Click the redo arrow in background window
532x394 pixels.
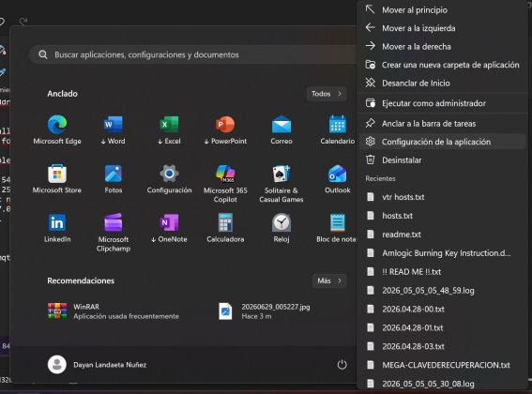[23, 22]
